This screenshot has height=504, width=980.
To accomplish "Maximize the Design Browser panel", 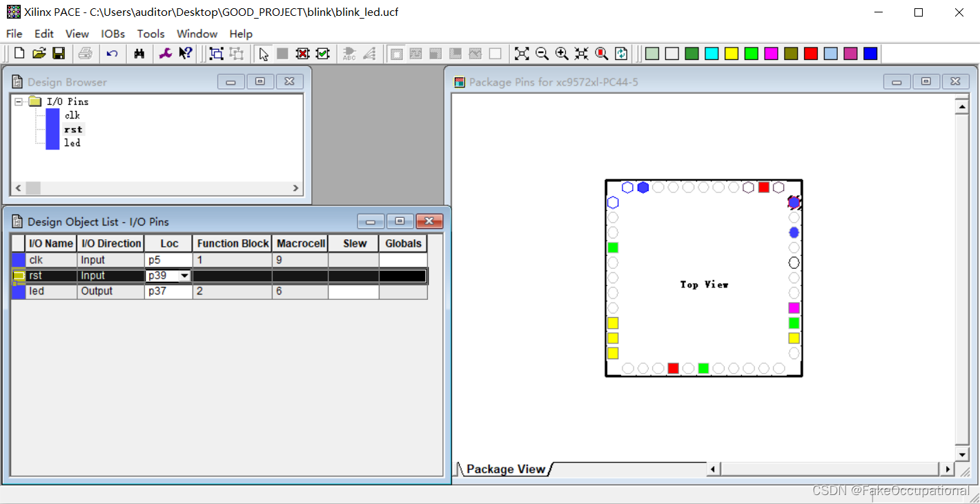I will tap(260, 82).
